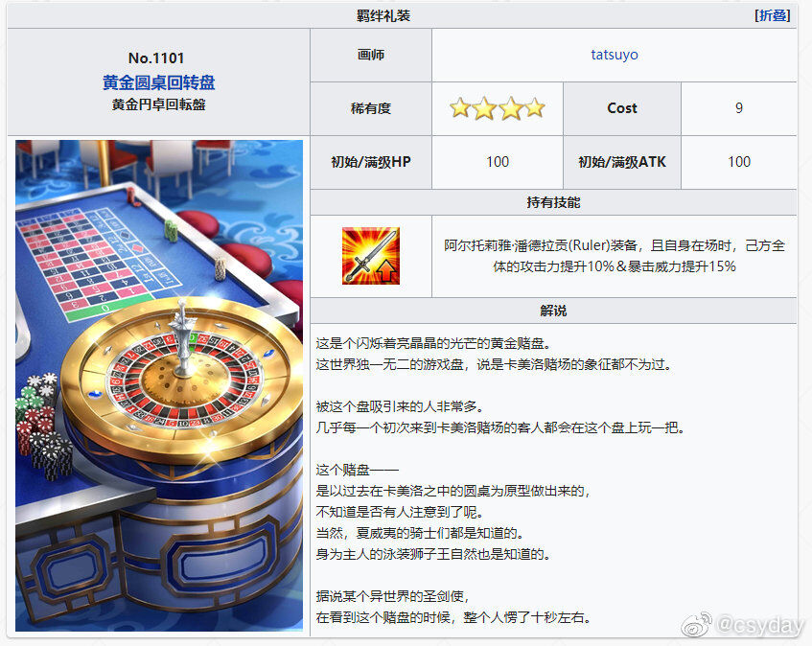This screenshot has width=812, height=646.
Task: Click the @csyday watermark text
Action: click(x=758, y=625)
